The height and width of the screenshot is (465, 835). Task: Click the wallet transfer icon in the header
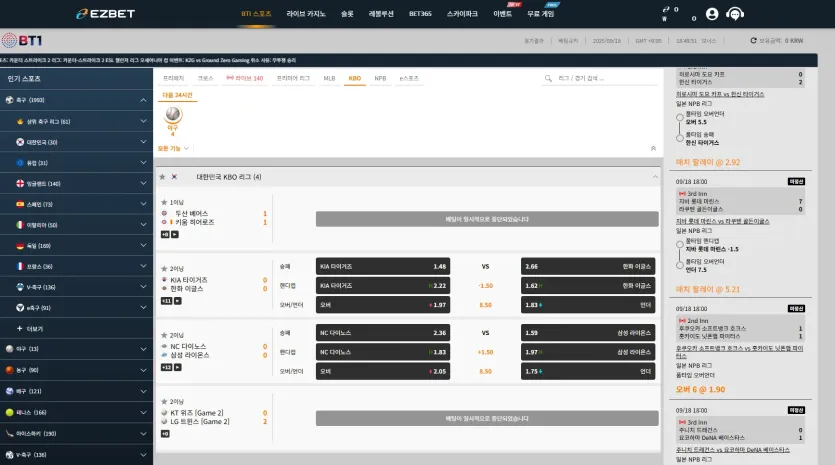[x=666, y=10]
